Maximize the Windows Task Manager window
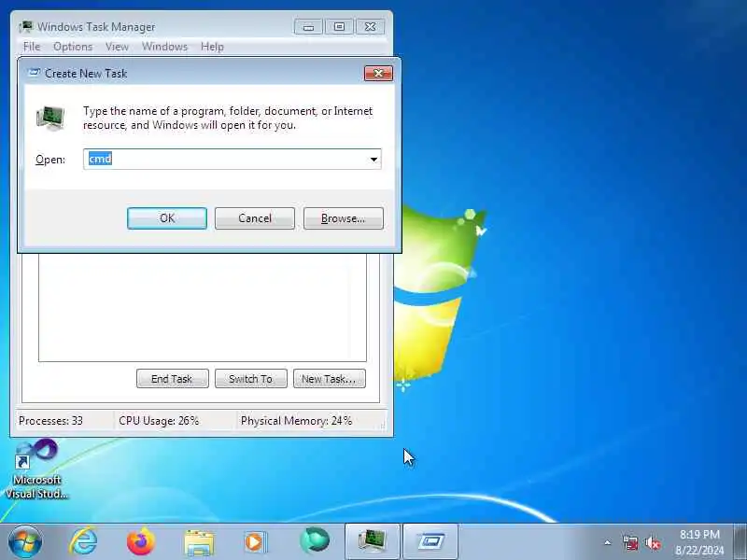 (x=339, y=27)
